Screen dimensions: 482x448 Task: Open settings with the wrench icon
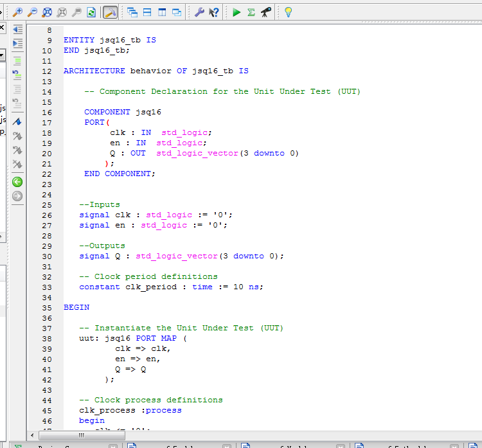coord(199,12)
